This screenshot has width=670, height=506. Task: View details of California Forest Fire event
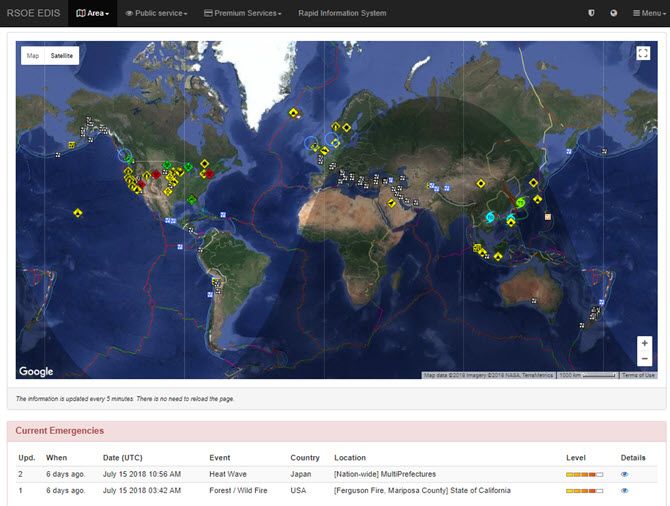625,491
